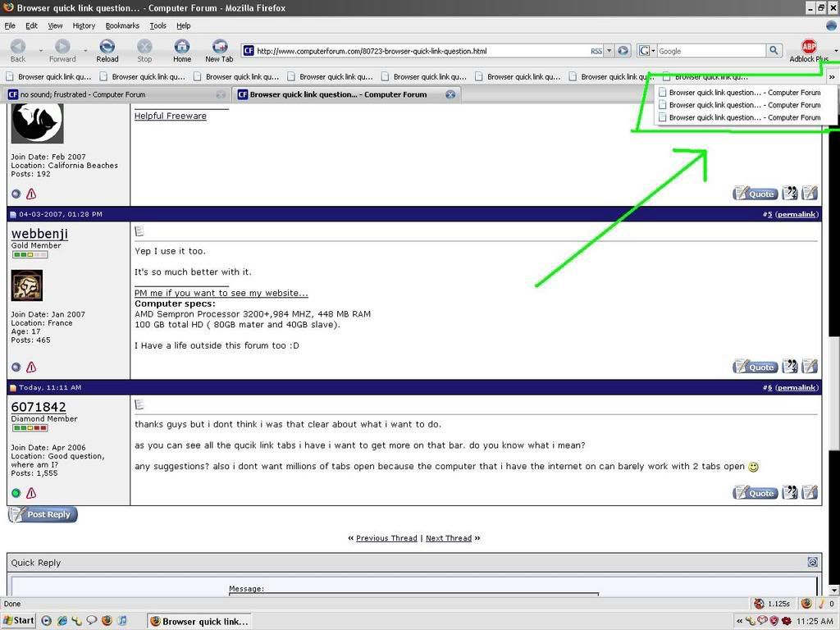Image resolution: width=840 pixels, height=630 pixels.
Task: Click multi-quote icon in webbenji's post
Action: click(x=790, y=367)
